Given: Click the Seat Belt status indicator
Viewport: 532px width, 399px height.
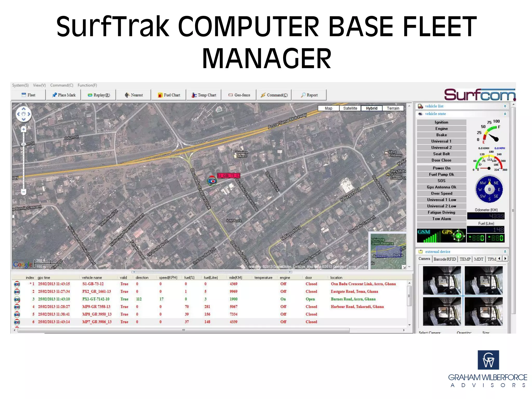Looking at the screenshot, I should click(441, 154).
